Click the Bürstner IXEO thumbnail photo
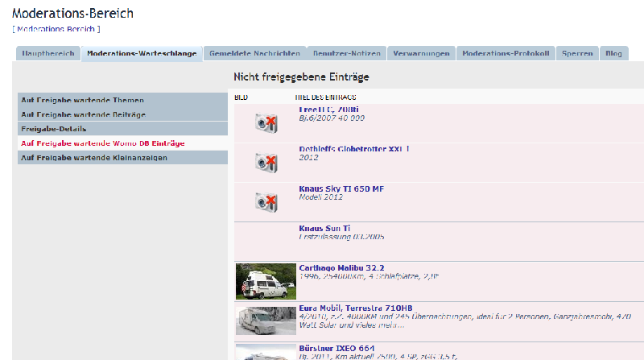The image size is (644, 360). (x=266, y=353)
